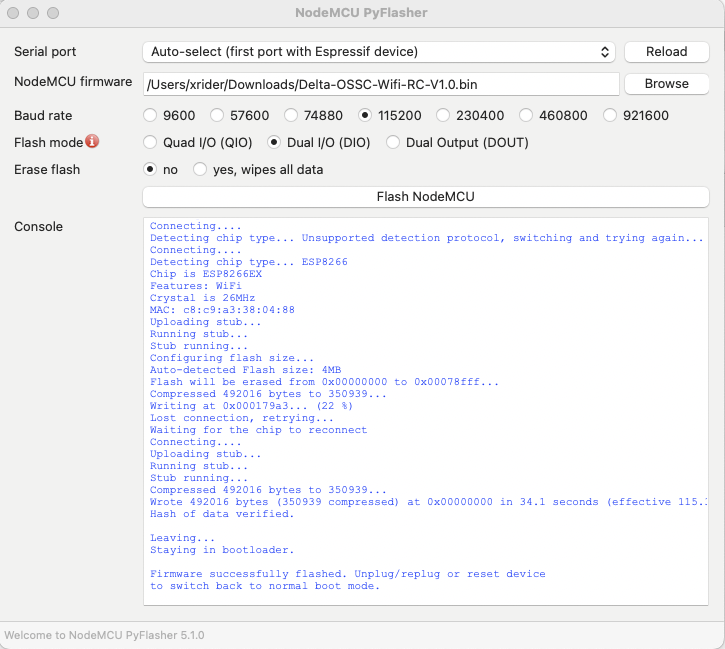Minimize the NodeMCU PyFlasher window
This screenshot has width=725, height=649.
(x=33, y=13)
